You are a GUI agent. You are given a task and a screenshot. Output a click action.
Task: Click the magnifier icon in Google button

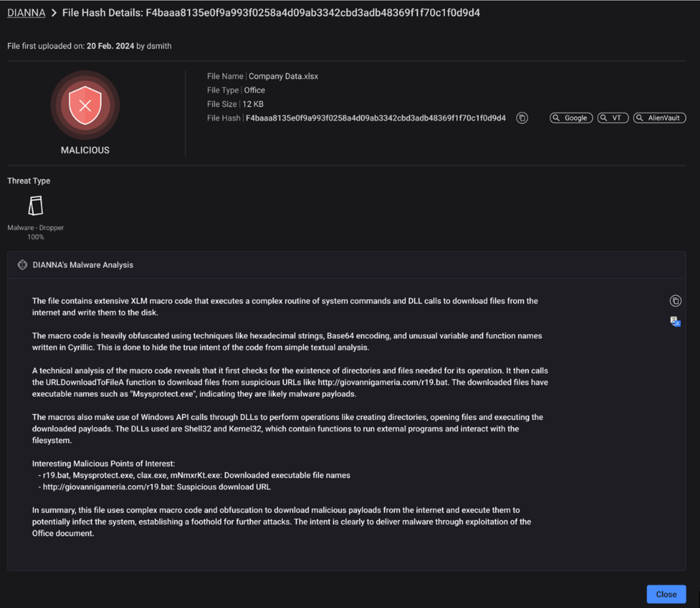(x=556, y=118)
